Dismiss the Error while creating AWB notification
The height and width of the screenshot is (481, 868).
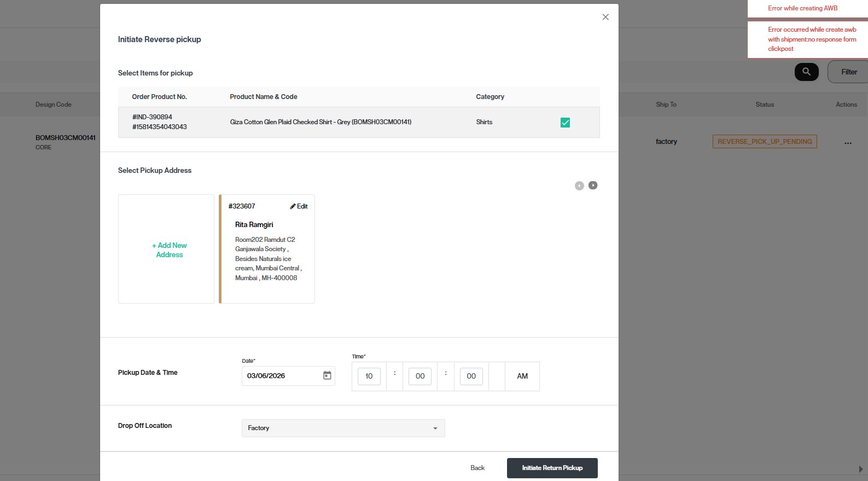(x=807, y=8)
